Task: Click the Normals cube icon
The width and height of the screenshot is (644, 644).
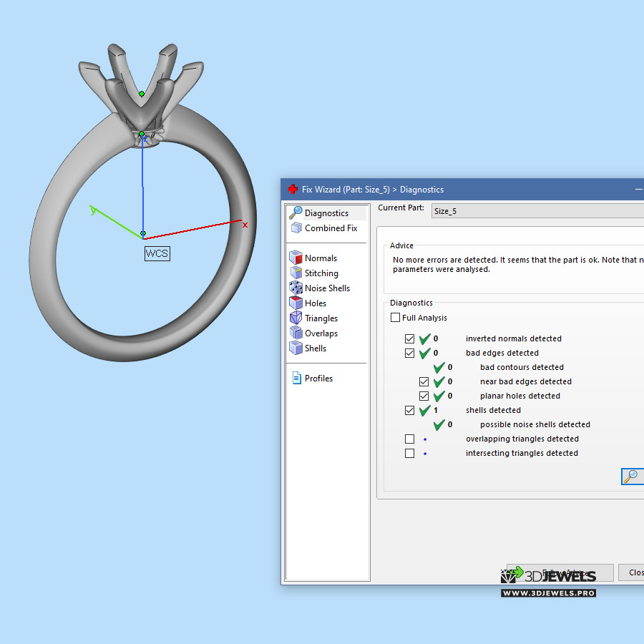Action: point(296,258)
